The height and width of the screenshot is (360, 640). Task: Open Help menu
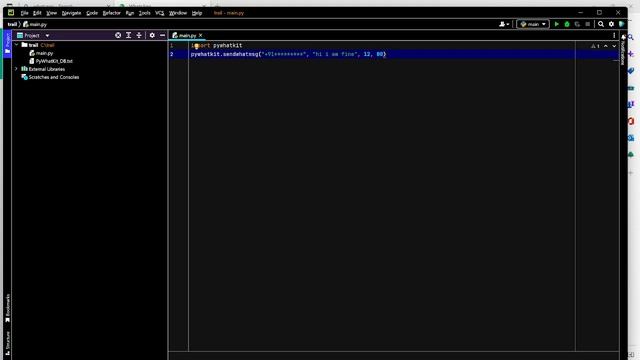197,13
